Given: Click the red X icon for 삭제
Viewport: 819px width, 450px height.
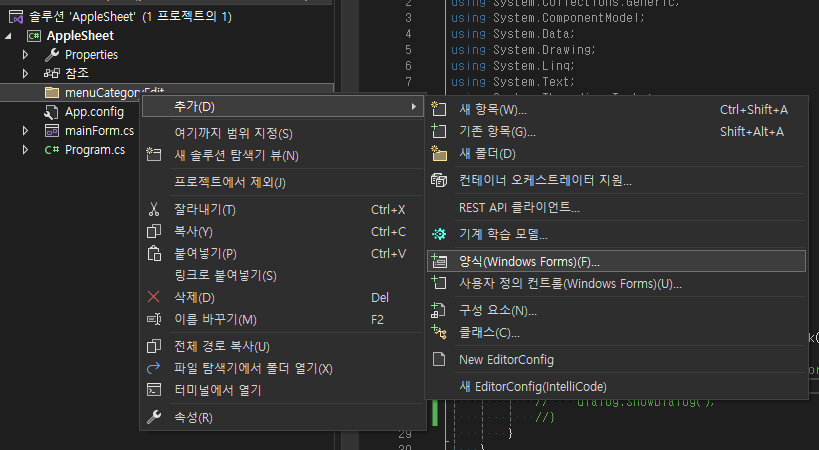Looking at the screenshot, I should (154, 297).
